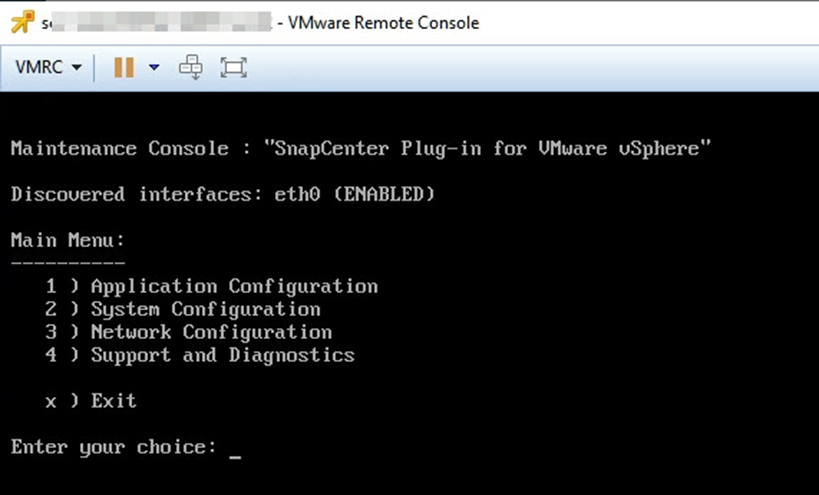Pick the Support and Diagnostics entry

(222, 356)
